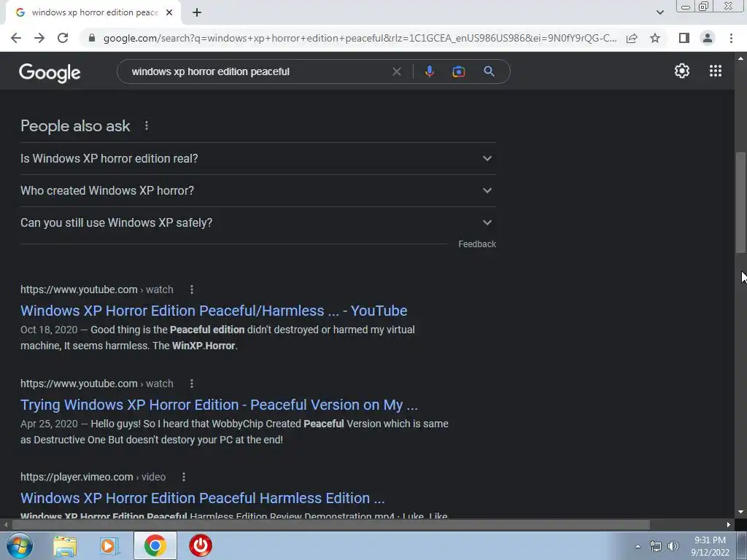Image resolution: width=747 pixels, height=560 pixels.
Task: Open the volume speaker tray icon
Action: [673, 546]
